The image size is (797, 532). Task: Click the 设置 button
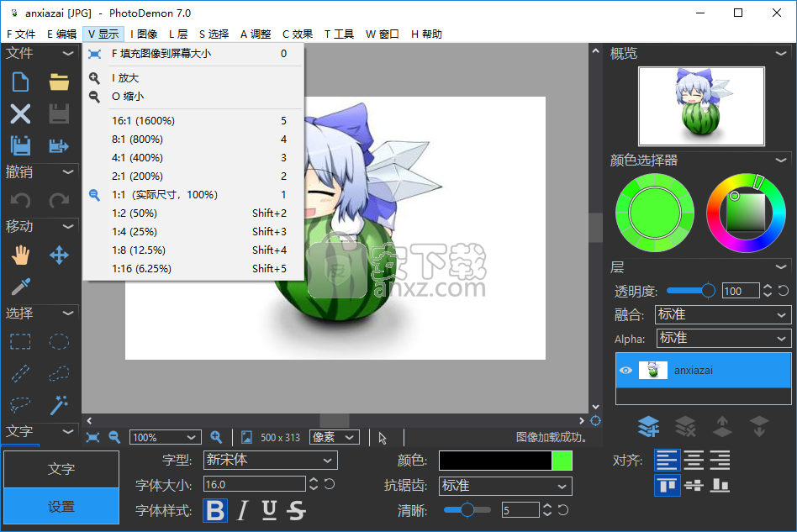pos(61,506)
